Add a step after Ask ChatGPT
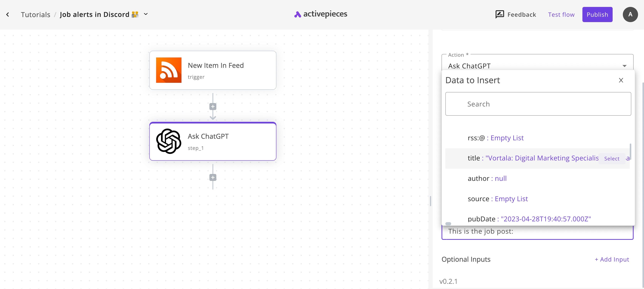Image resolution: width=644 pixels, height=289 pixels. [x=213, y=177]
